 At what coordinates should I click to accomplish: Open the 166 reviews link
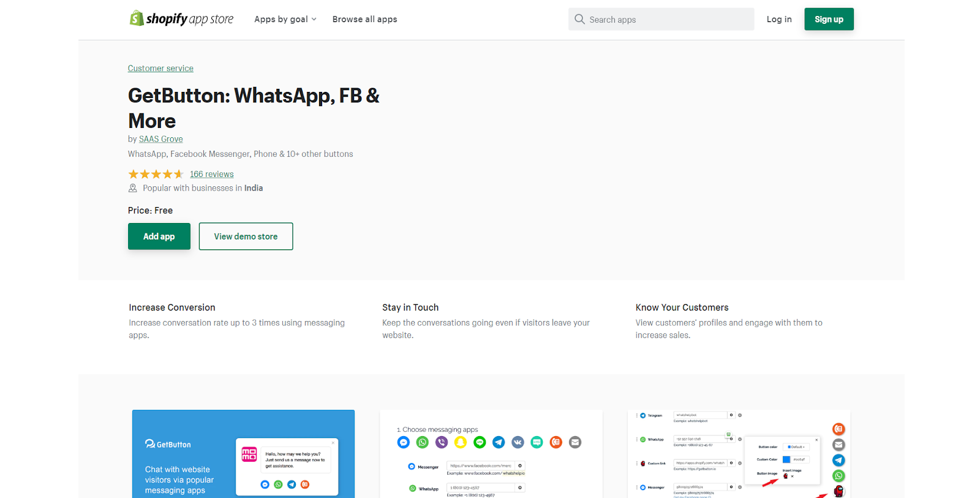coord(211,174)
